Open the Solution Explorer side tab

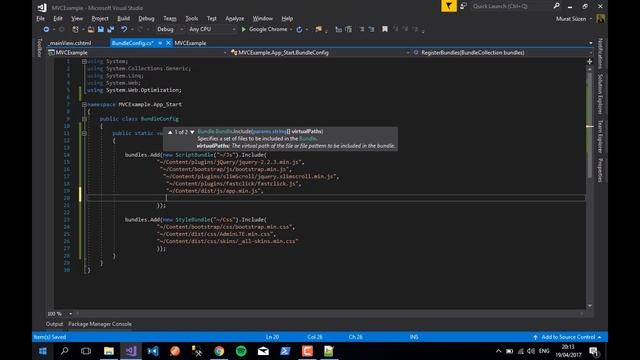coord(600,94)
